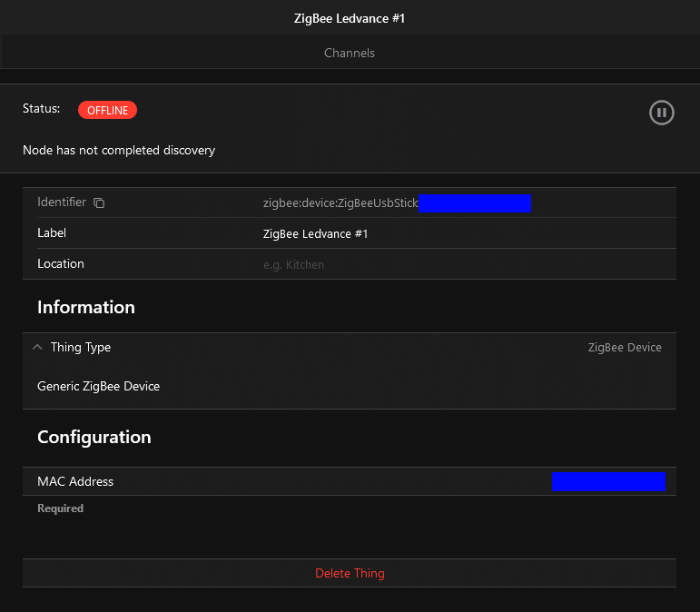The height and width of the screenshot is (612, 700).
Task: Click the Configuration section heading
Action: 94,437
